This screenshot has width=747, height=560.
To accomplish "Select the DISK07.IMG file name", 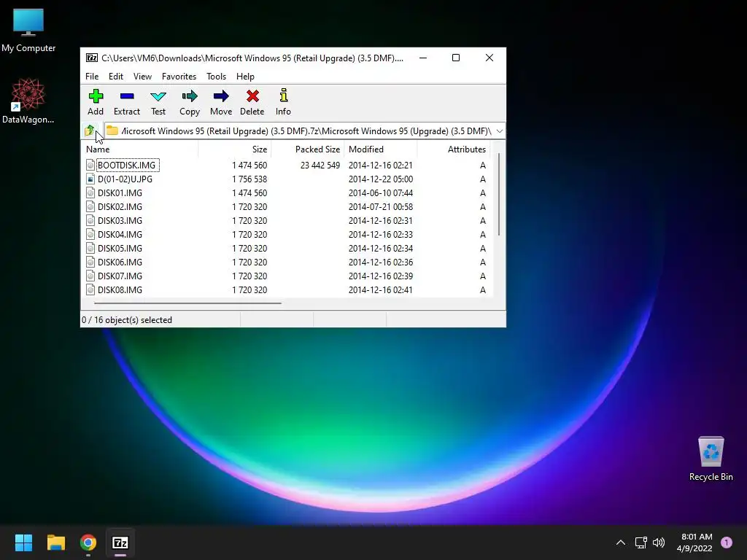I will 120,276.
